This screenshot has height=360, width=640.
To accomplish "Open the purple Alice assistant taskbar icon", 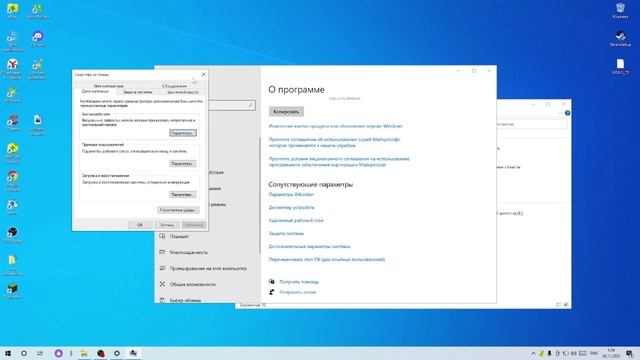I will [x=58, y=353].
